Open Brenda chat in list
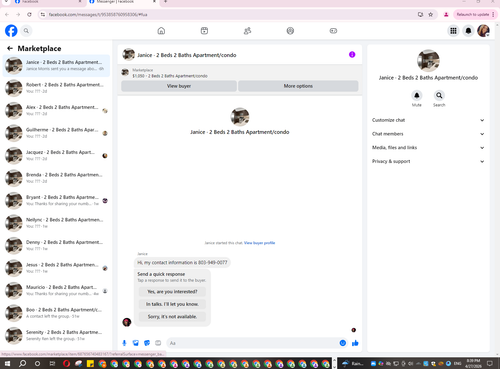 (x=56, y=178)
